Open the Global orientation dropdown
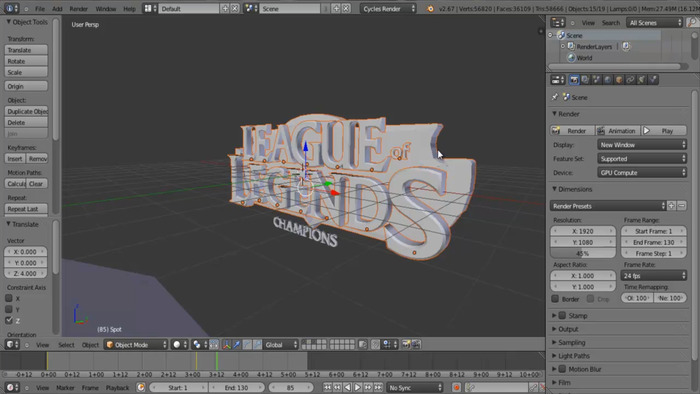 tap(280, 344)
